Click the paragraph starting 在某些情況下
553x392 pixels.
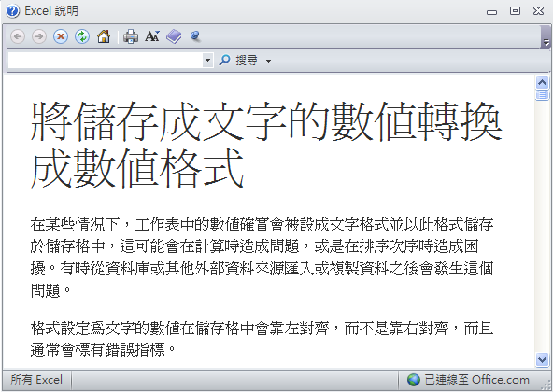pyautogui.click(x=262, y=257)
